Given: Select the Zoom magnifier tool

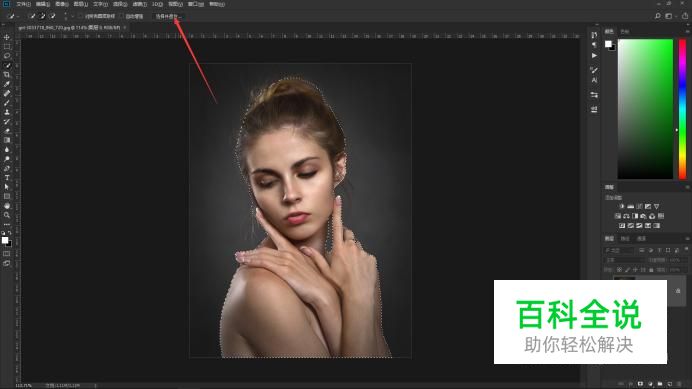Looking at the screenshot, I should [x=7, y=215].
